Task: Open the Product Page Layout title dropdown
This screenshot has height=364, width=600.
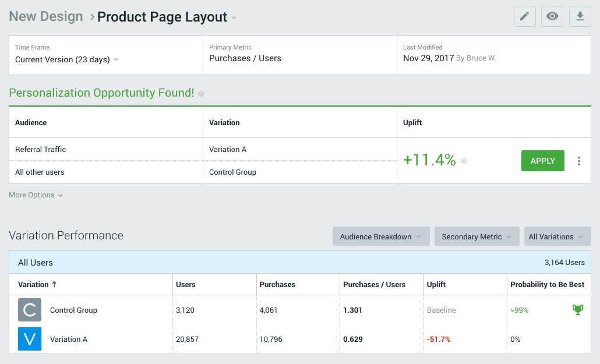Action: click(234, 18)
